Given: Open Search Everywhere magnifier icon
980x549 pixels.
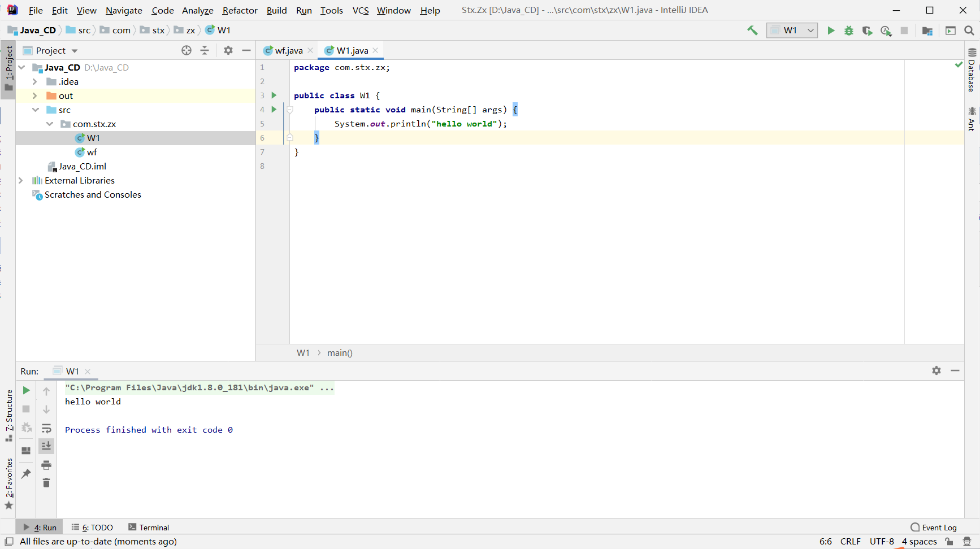Looking at the screenshot, I should (x=969, y=30).
